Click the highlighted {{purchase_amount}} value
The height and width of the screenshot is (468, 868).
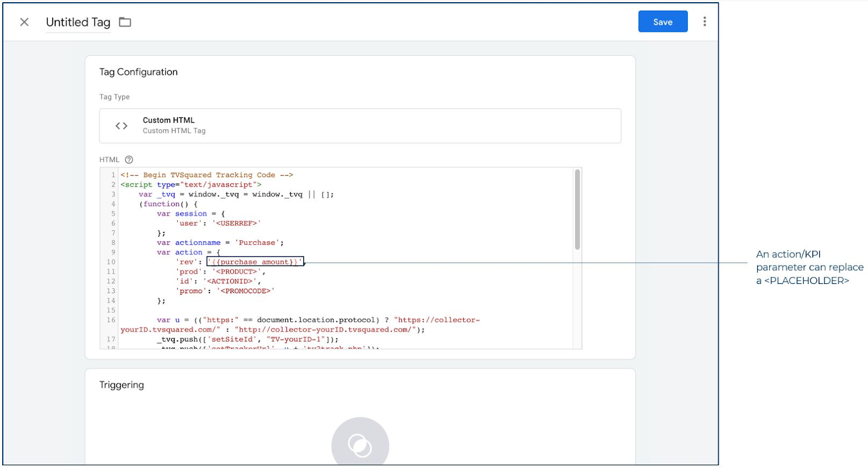coord(255,262)
